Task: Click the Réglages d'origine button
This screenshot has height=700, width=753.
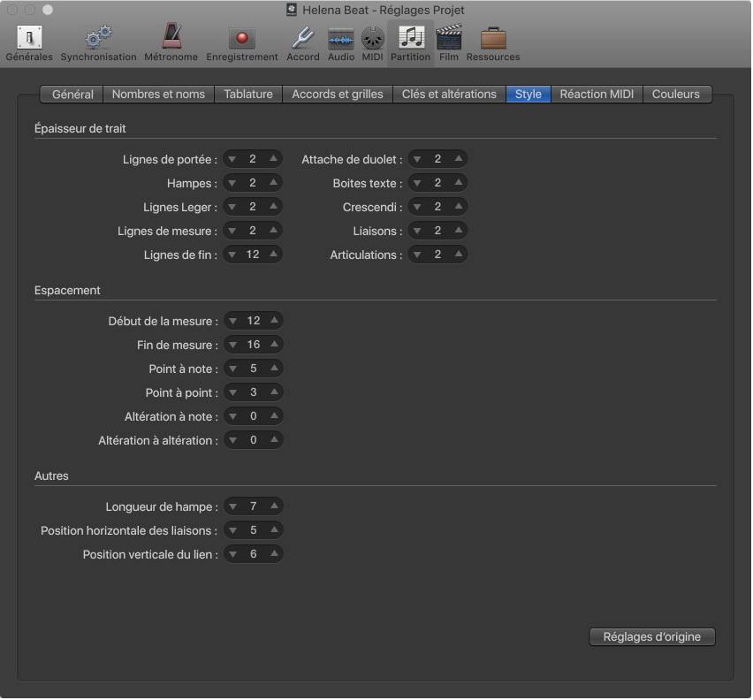Action: 652,637
